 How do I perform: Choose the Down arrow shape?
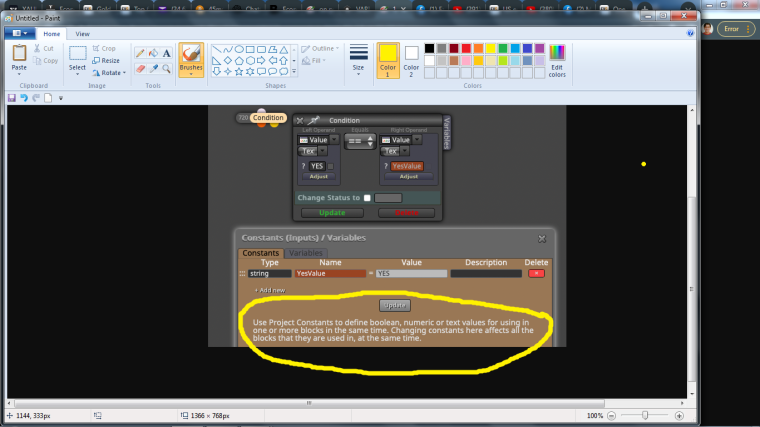coord(217,71)
